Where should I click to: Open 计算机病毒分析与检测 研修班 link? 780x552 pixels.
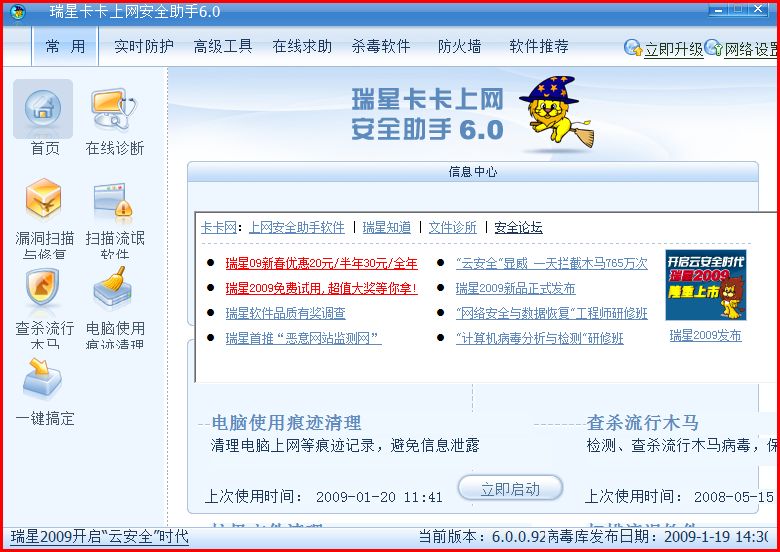pyautogui.click(x=540, y=339)
